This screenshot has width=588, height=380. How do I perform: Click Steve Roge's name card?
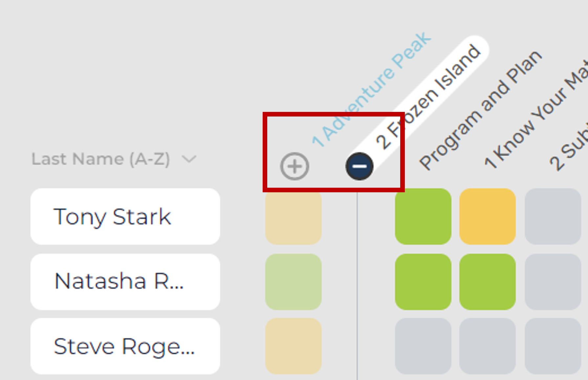click(125, 346)
